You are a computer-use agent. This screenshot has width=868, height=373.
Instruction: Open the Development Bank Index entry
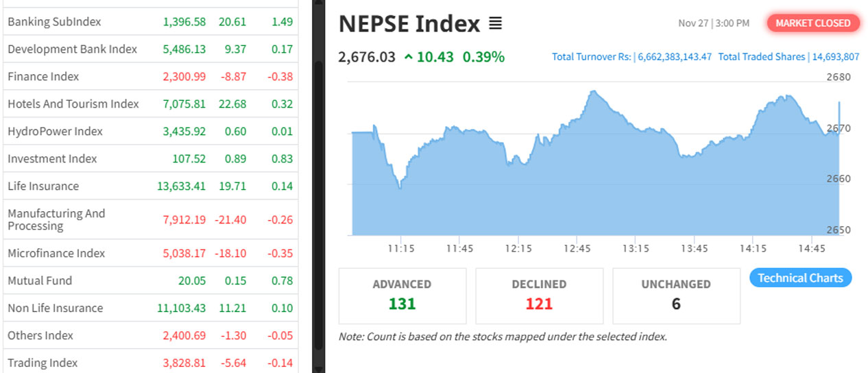(72, 49)
